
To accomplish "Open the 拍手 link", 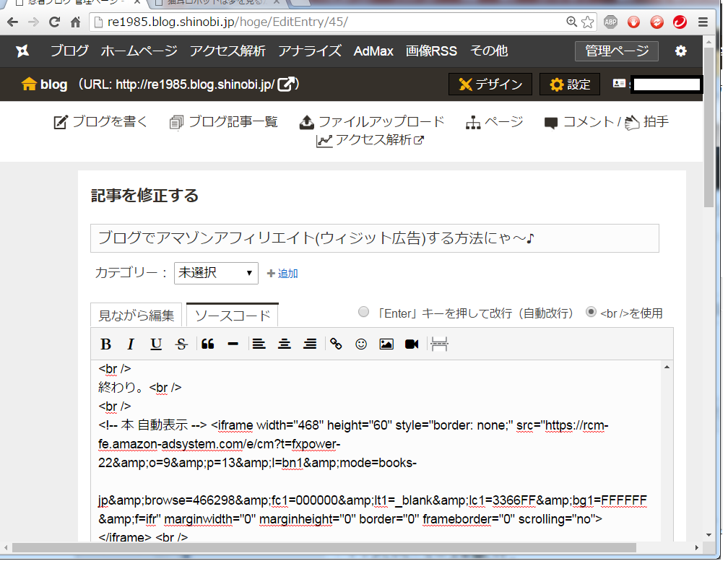I will tap(647, 122).
